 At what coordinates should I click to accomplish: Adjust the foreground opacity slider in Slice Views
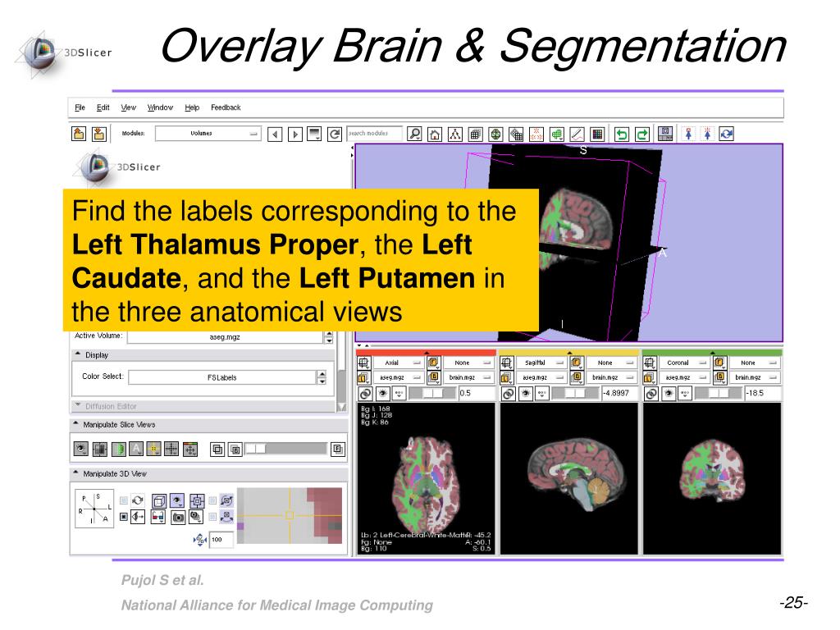click(x=286, y=449)
